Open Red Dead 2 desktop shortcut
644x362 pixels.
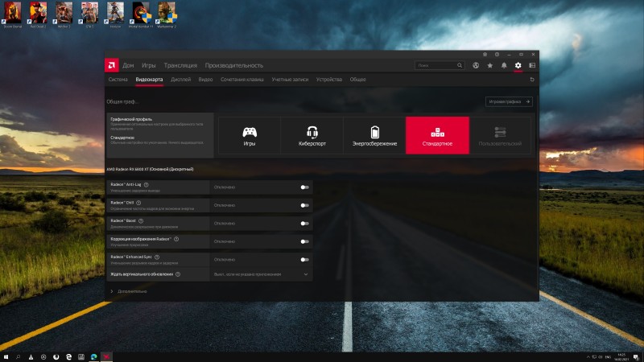click(x=38, y=15)
